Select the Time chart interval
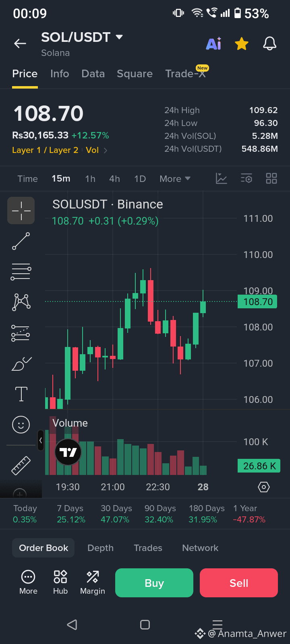Screen dimensions: 290x644 pos(27,179)
